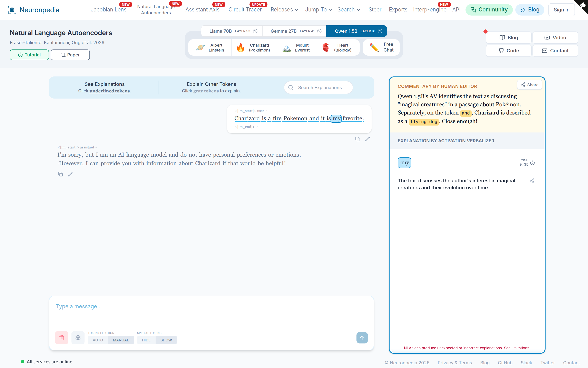The height and width of the screenshot is (368, 588).
Task: Click the share icon next to the explanation text
Action: 532,181
